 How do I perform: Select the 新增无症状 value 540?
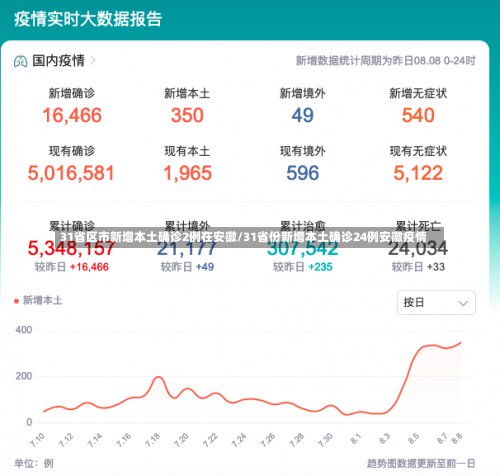pyautogui.click(x=418, y=115)
